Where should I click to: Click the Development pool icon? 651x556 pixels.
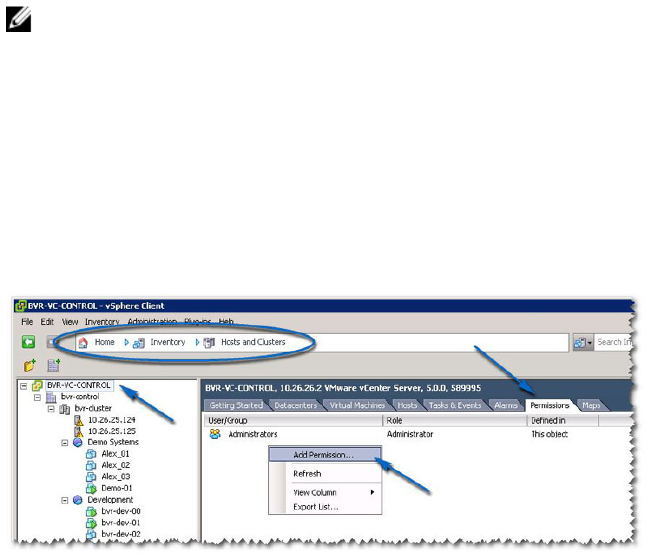78,500
